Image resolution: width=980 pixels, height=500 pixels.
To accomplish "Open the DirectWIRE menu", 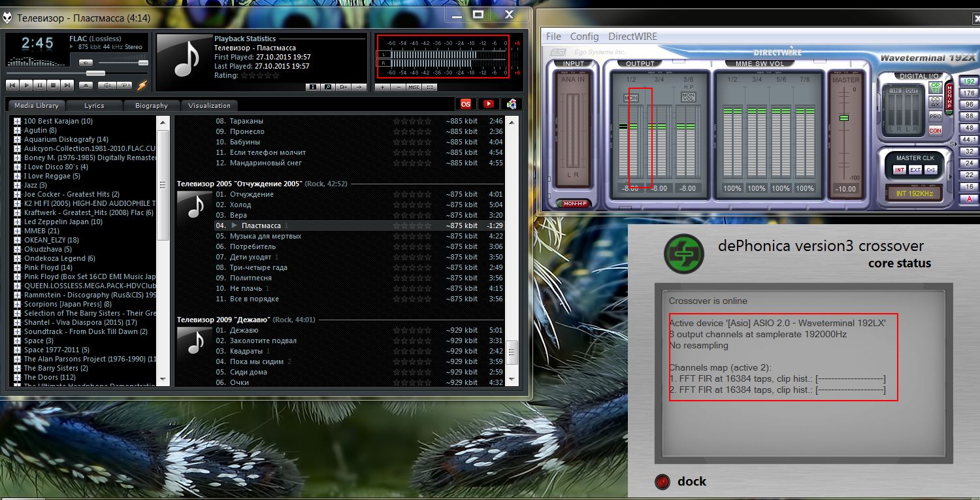I will [632, 37].
